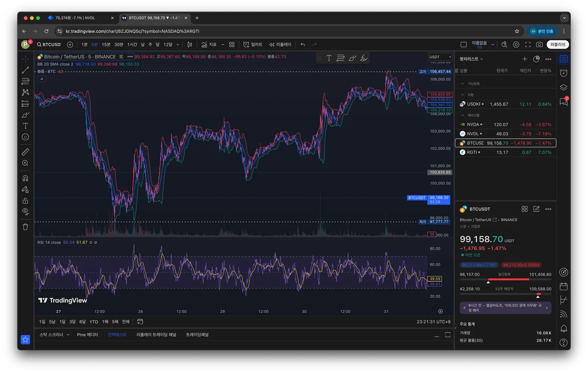Screen dimensions: 588x373
Task: Open the emoji icons tool
Action: point(25,137)
